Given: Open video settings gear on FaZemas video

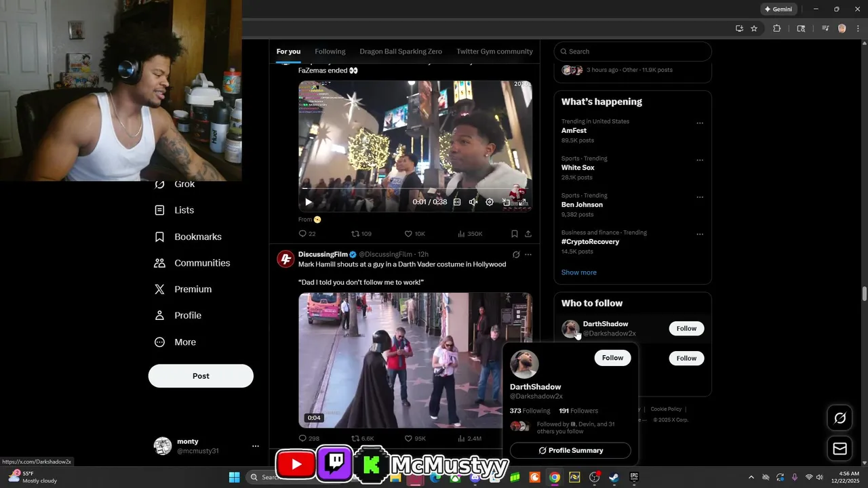Looking at the screenshot, I should click(x=490, y=202).
